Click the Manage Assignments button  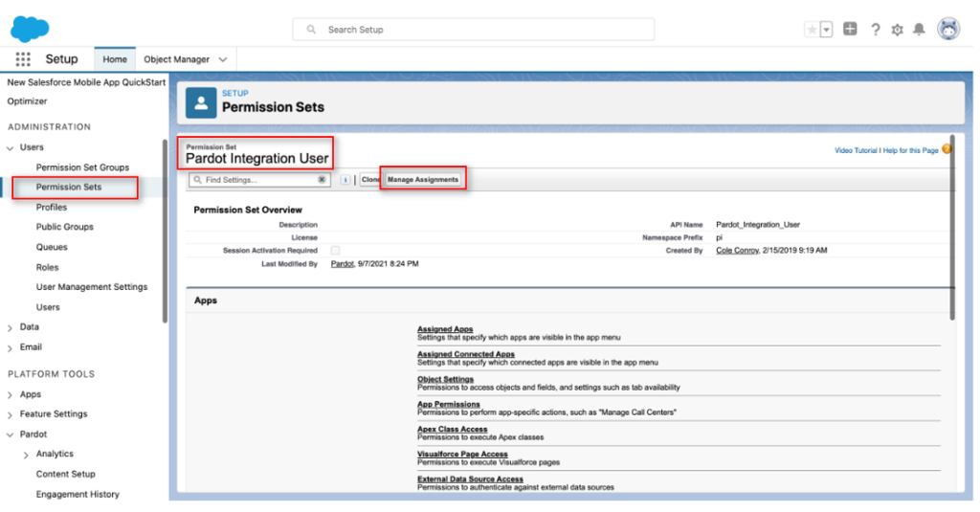[423, 179]
